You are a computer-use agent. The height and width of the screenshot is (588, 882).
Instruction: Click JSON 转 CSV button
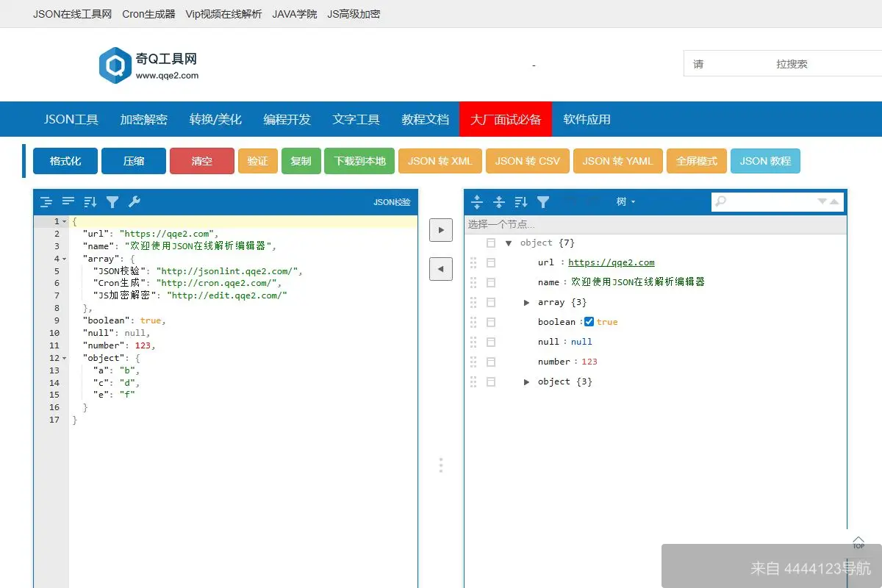(x=528, y=161)
